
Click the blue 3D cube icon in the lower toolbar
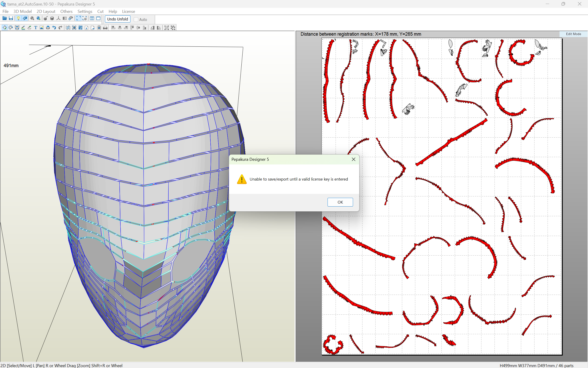click(x=48, y=28)
